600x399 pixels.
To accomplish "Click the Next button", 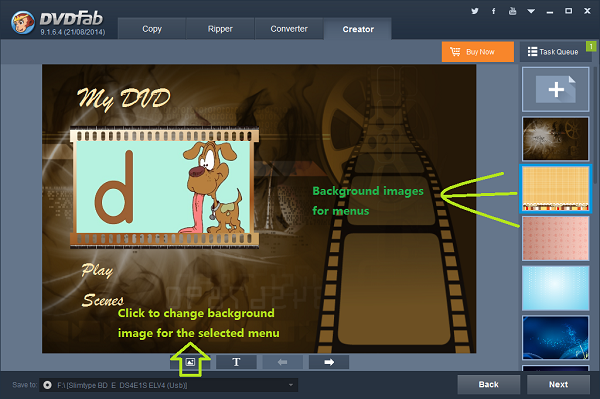I will 558,384.
